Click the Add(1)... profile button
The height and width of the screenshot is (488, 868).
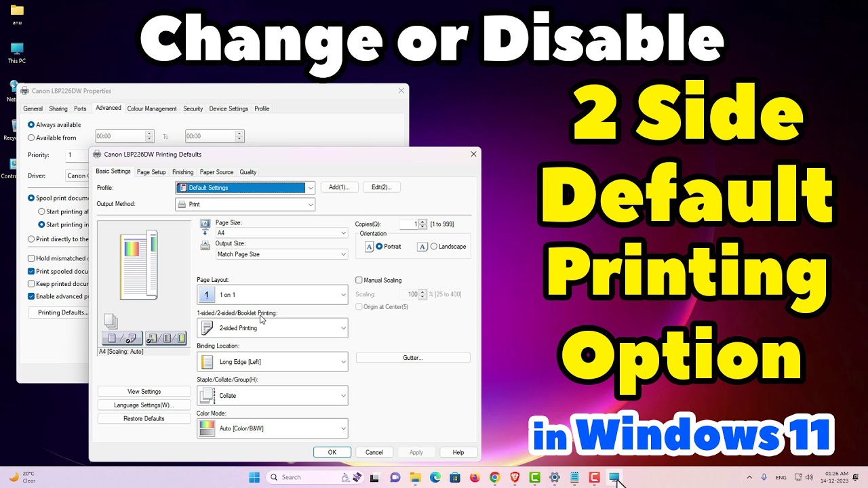click(x=339, y=187)
